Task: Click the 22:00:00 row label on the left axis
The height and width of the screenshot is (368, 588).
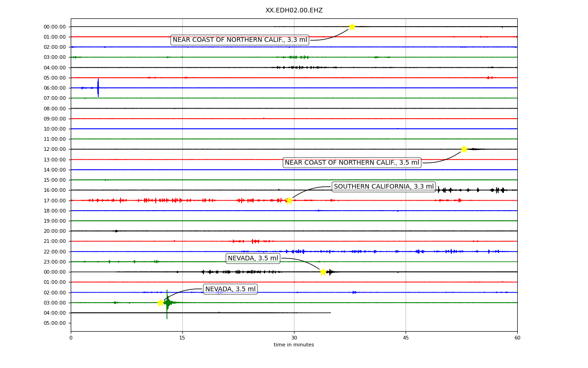Action: coord(55,252)
